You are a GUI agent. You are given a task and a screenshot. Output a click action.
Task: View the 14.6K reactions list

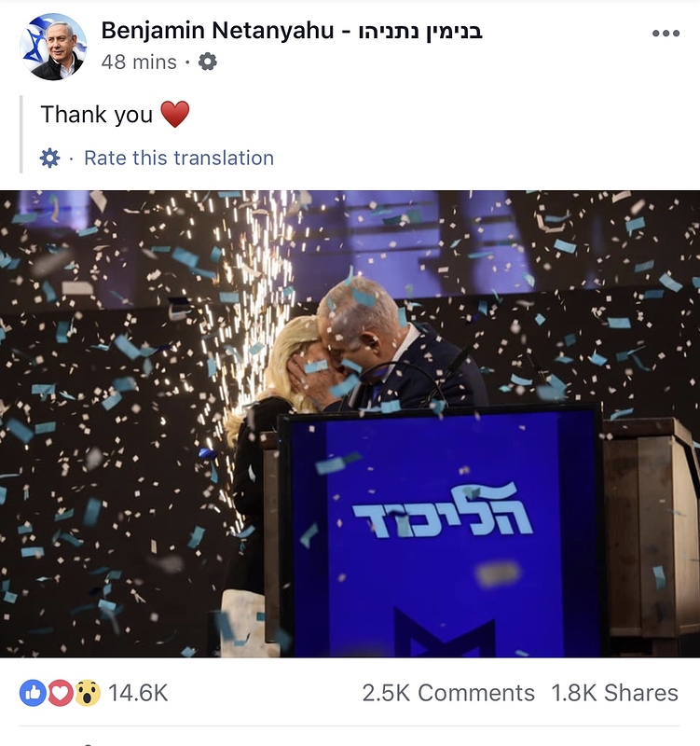tap(138, 693)
